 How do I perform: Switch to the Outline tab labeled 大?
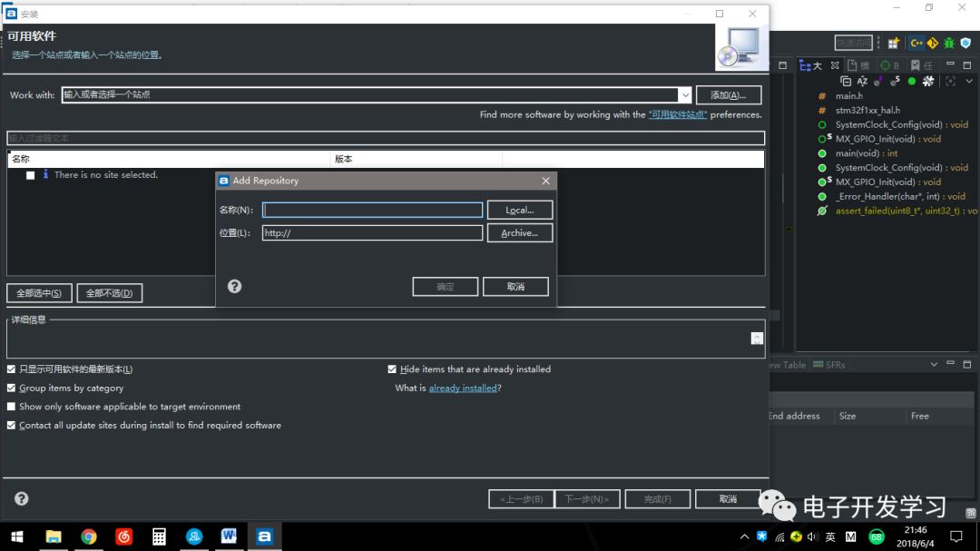810,65
